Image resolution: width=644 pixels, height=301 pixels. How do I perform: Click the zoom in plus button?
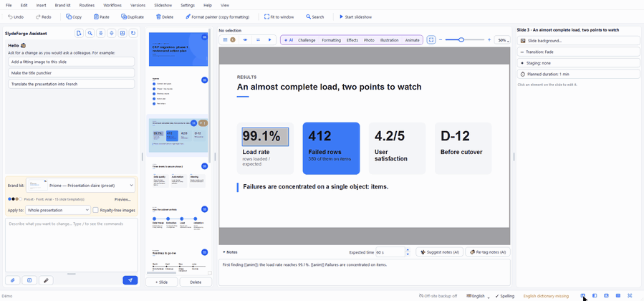click(489, 40)
